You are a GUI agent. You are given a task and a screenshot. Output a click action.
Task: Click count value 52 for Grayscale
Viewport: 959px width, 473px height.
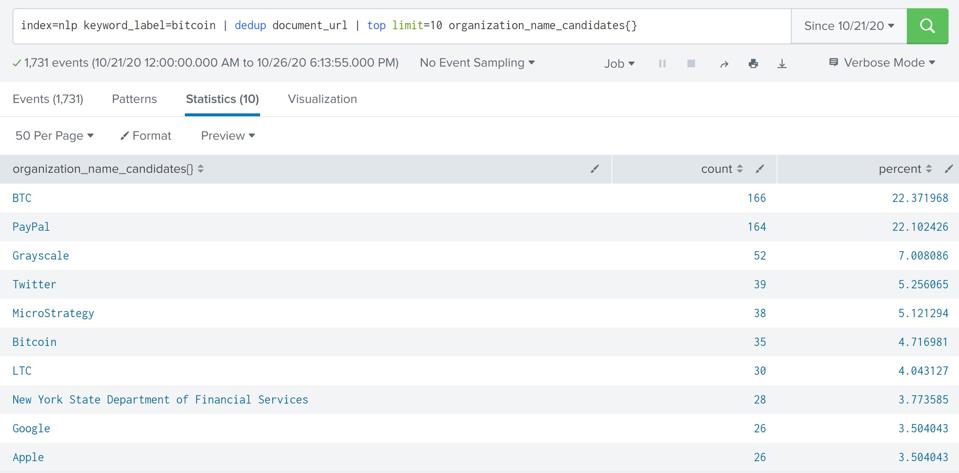pos(760,256)
